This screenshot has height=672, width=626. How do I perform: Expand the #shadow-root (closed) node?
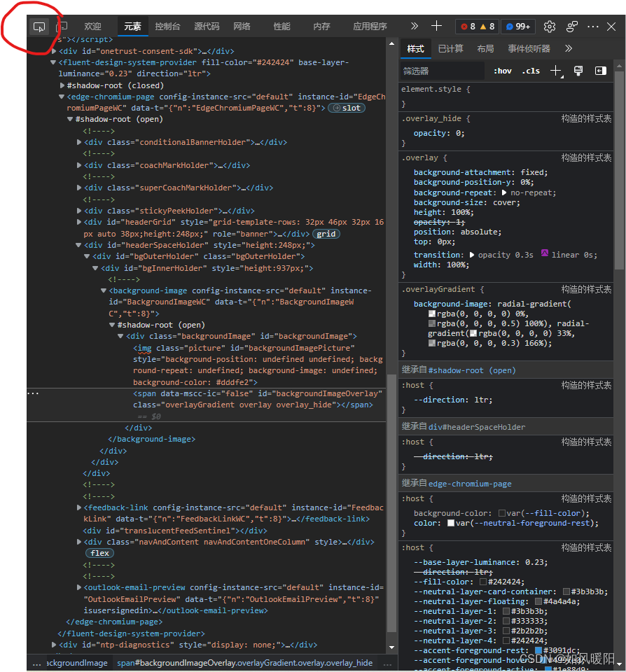click(x=62, y=85)
